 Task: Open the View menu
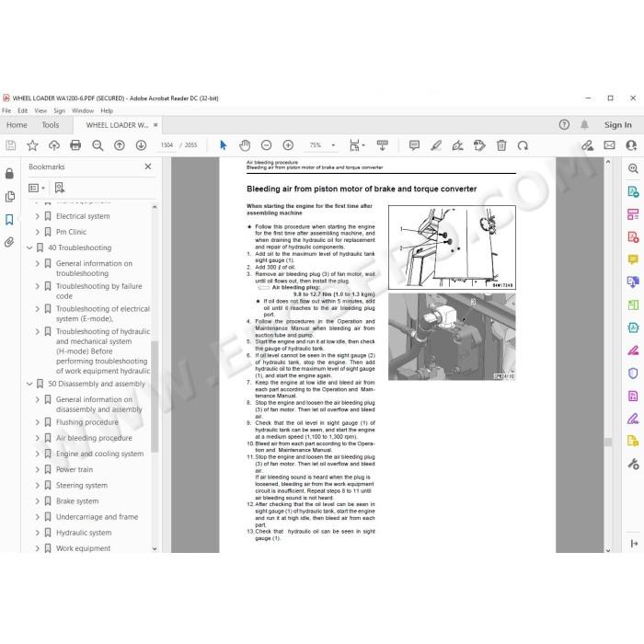tap(40, 110)
